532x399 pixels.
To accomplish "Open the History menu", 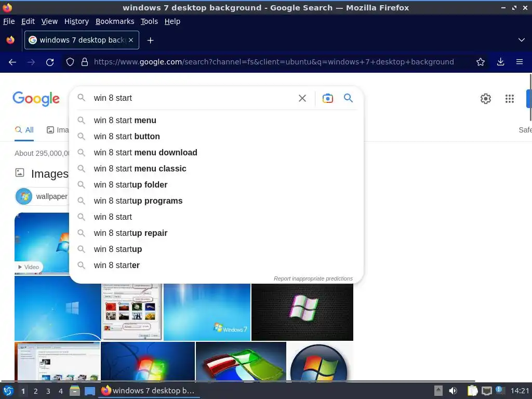I will pos(77,21).
